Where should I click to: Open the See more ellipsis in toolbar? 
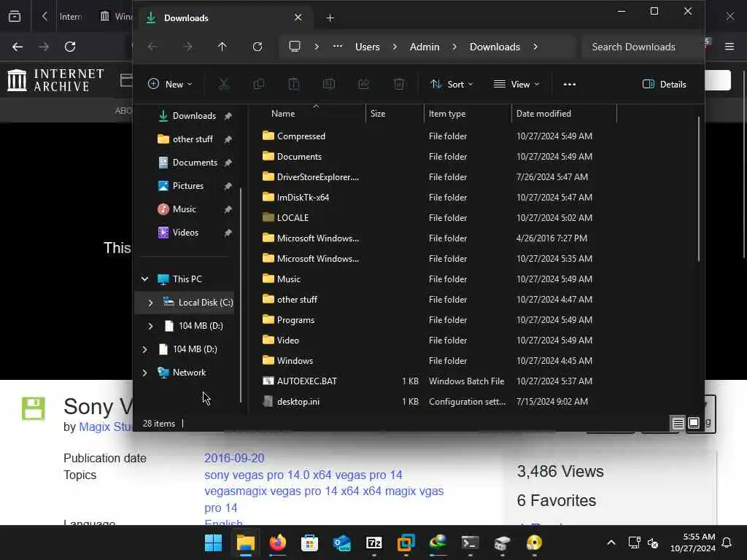(569, 85)
